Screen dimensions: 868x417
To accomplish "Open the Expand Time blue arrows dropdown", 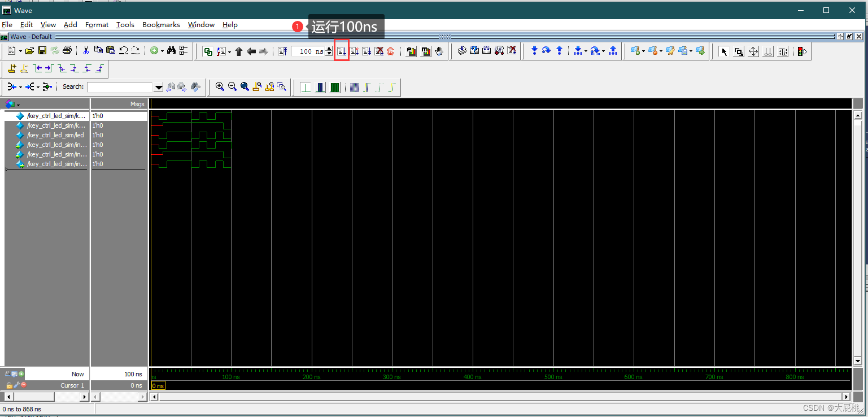I will pyautogui.click(x=20, y=87).
